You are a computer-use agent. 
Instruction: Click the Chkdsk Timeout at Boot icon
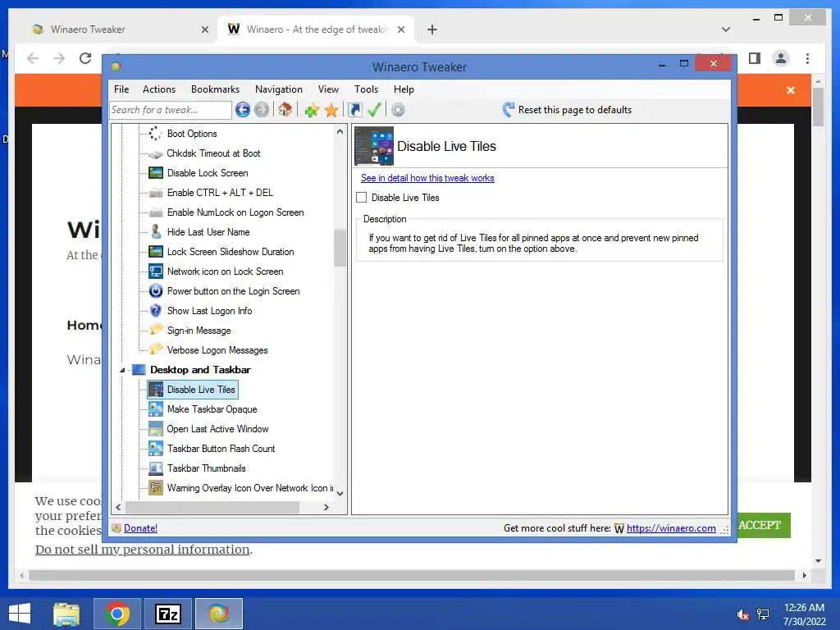point(155,153)
